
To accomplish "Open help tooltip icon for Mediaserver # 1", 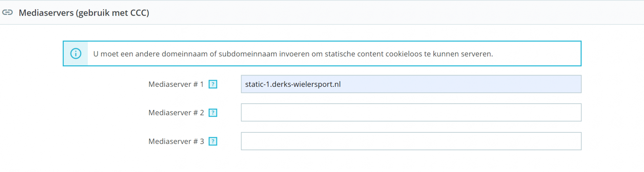I will coord(213,84).
